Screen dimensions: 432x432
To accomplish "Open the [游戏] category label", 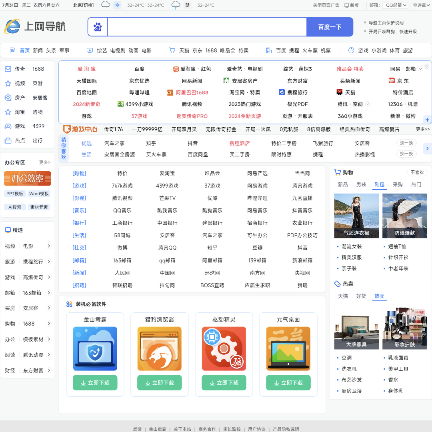I will click(x=79, y=185).
